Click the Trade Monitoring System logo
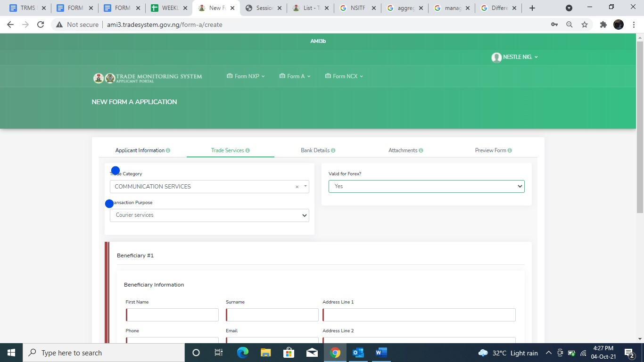 [148, 78]
